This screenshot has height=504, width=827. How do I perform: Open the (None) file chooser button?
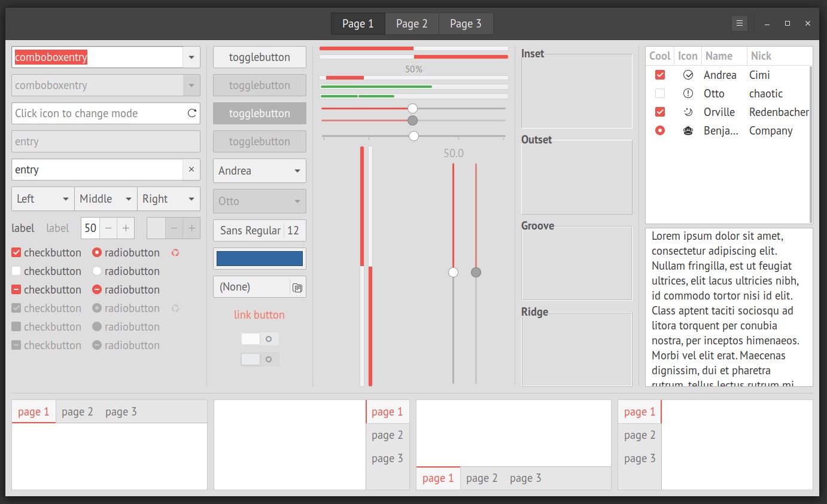260,287
